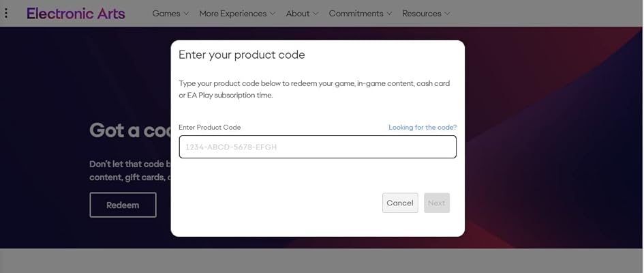Click the Next button
644x273 pixels.
click(437, 203)
